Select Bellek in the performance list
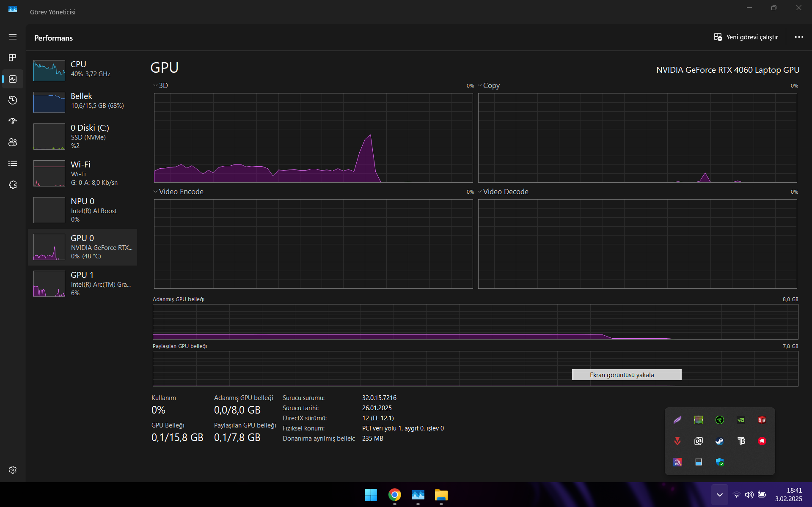This screenshot has width=812, height=507. click(83, 101)
